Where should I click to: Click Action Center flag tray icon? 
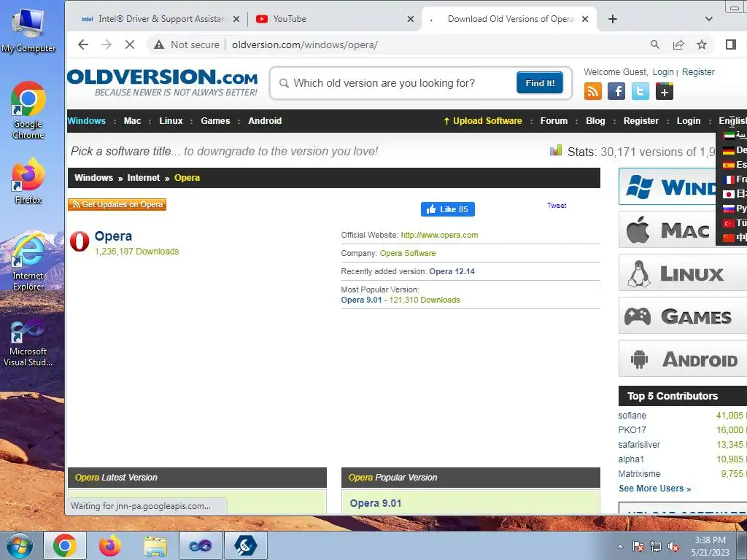click(x=638, y=547)
